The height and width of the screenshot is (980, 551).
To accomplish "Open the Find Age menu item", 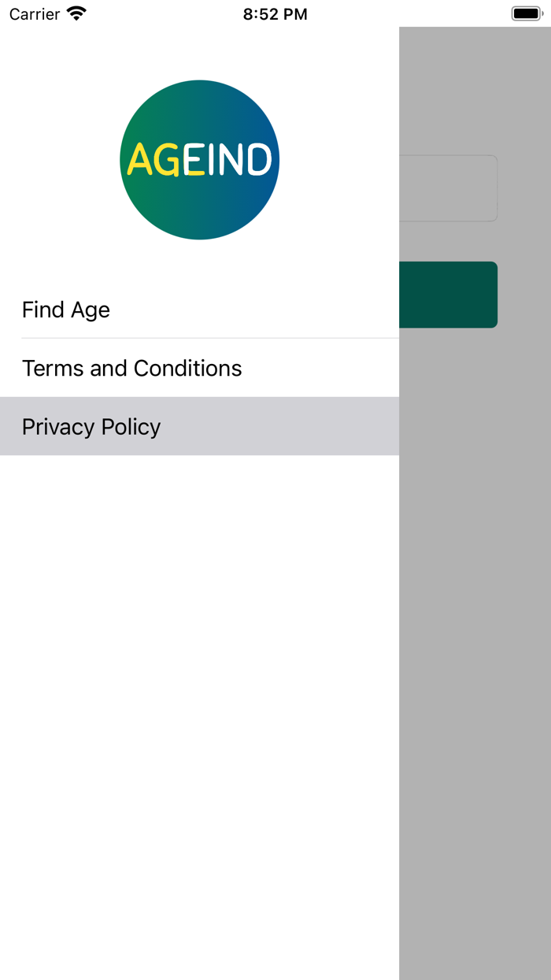I will pyautogui.click(x=66, y=310).
